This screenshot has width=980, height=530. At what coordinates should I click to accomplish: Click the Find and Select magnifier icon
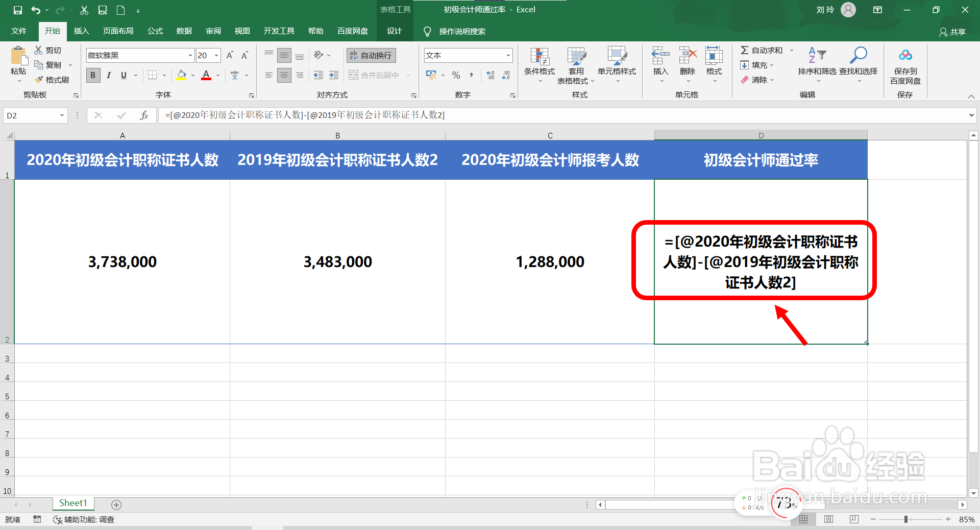pos(859,55)
